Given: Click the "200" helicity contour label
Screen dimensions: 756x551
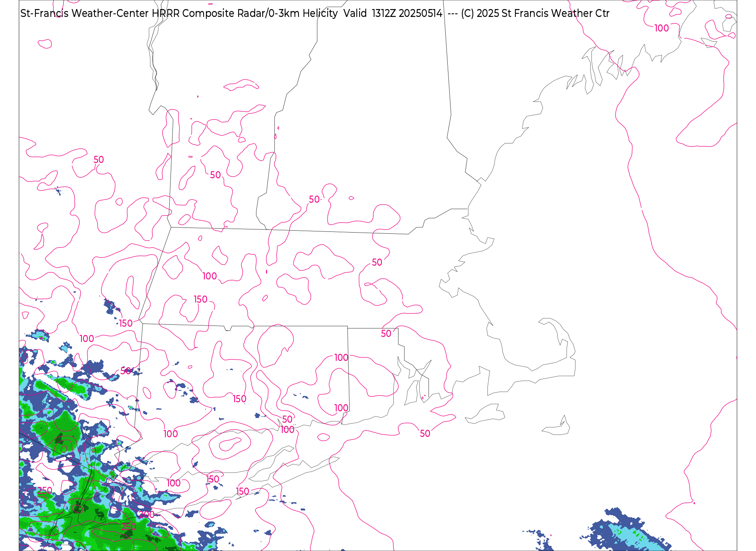Looking at the screenshot, I should 146,514.
